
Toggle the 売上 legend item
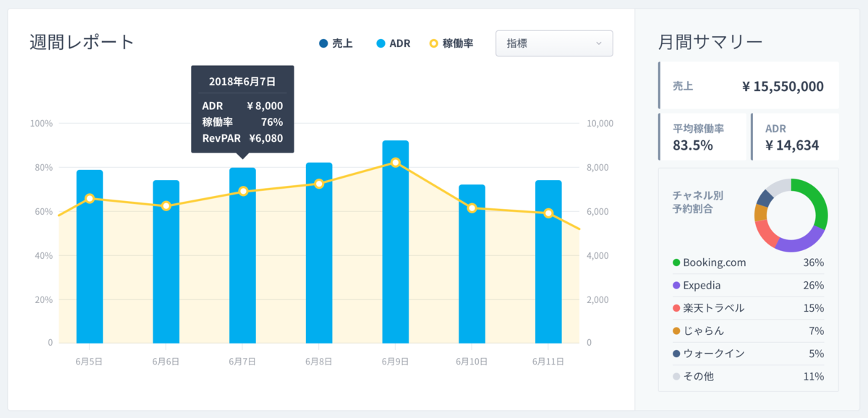pos(336,43)
